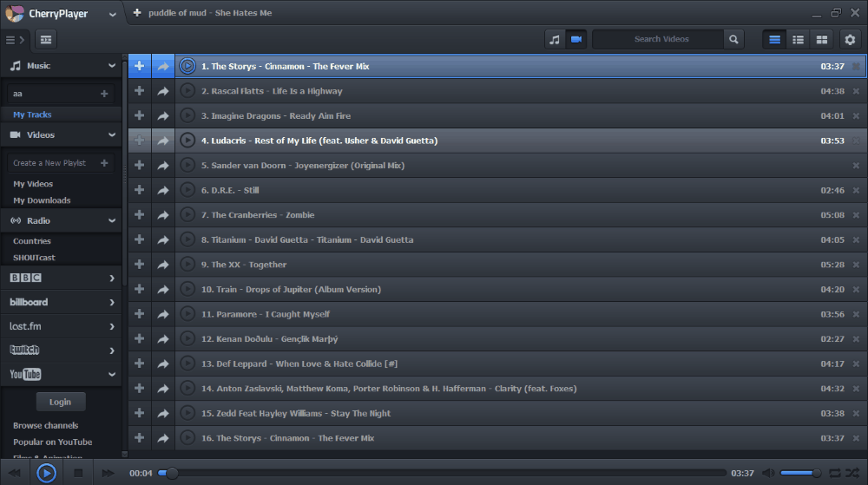Viewport: 868px width, 485px height.
Task: Click the playback seek bar
Action: 443,473
